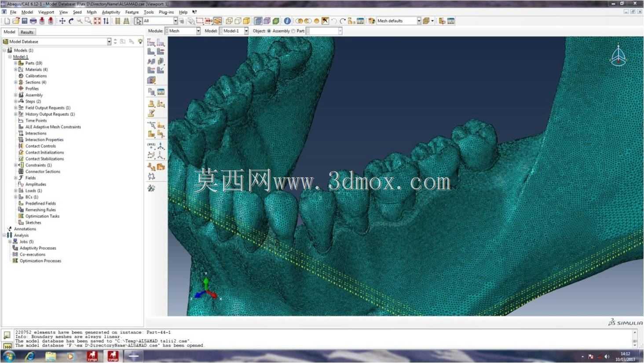Toggle mesh visibility on/off icon
This screenshot has width=644, height=363.
258,21
